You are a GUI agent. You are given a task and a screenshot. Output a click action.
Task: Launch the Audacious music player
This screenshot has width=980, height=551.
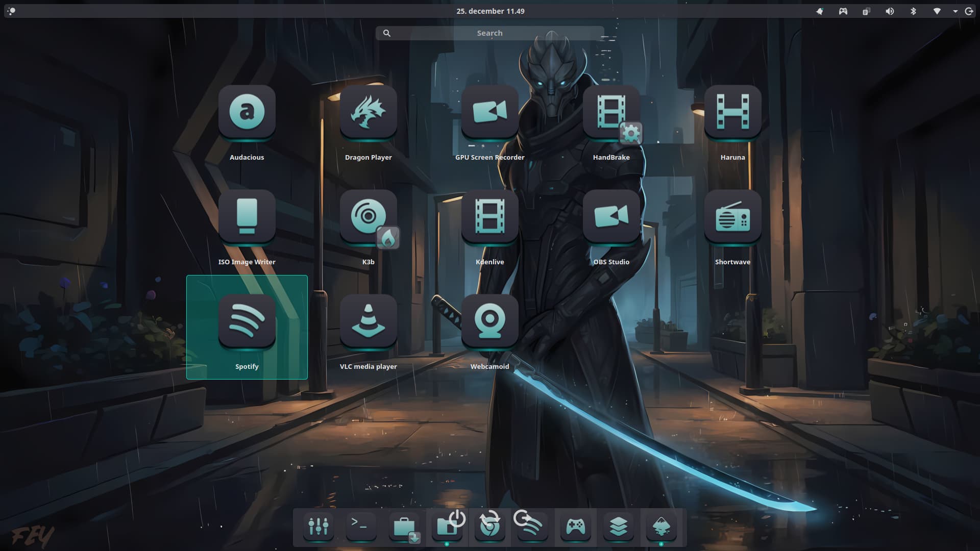[247, 112]
